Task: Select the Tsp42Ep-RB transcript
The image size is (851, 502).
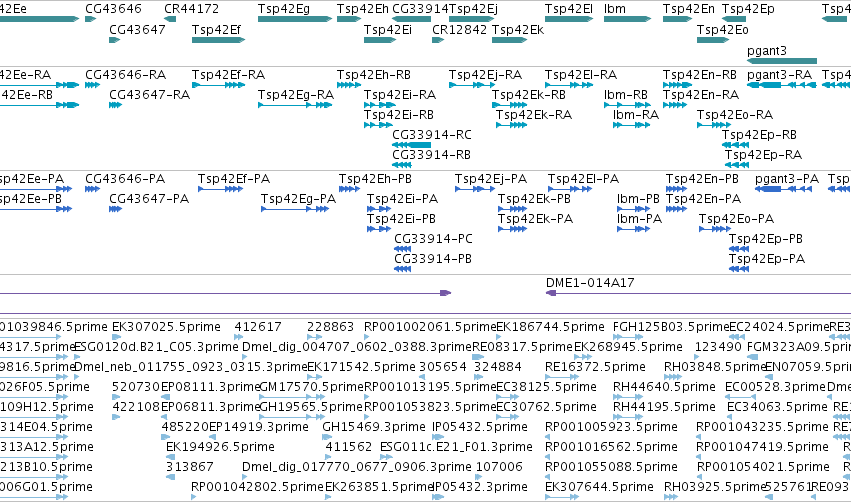Action: [x=735, y=145]
